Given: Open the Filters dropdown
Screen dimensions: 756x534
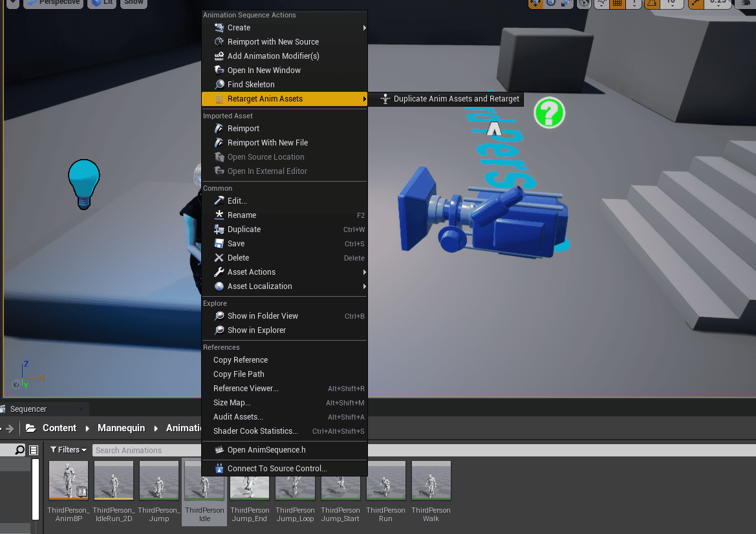Looking at the screenshot, I should coord(69,450).
